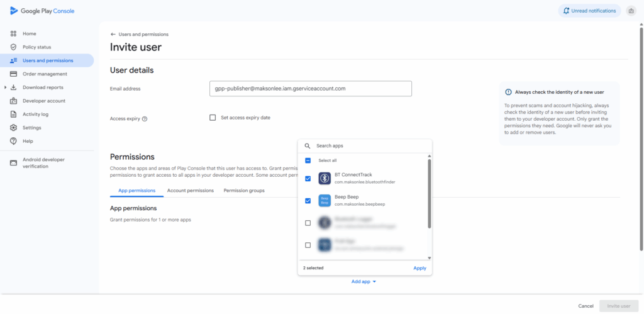Expand the Download reports sidebar arrow
644x314 pixels.
(5, 87)
